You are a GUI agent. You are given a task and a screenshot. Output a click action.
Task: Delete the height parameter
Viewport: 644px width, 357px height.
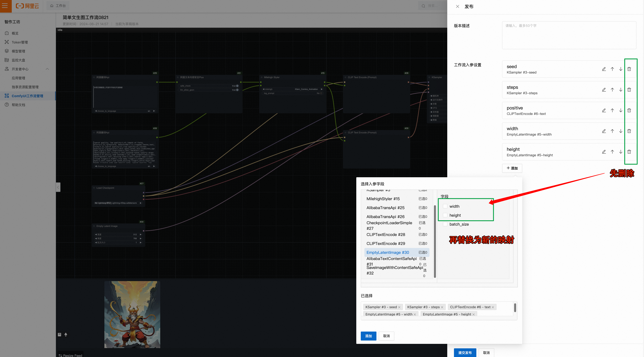(x=629, y=152)
